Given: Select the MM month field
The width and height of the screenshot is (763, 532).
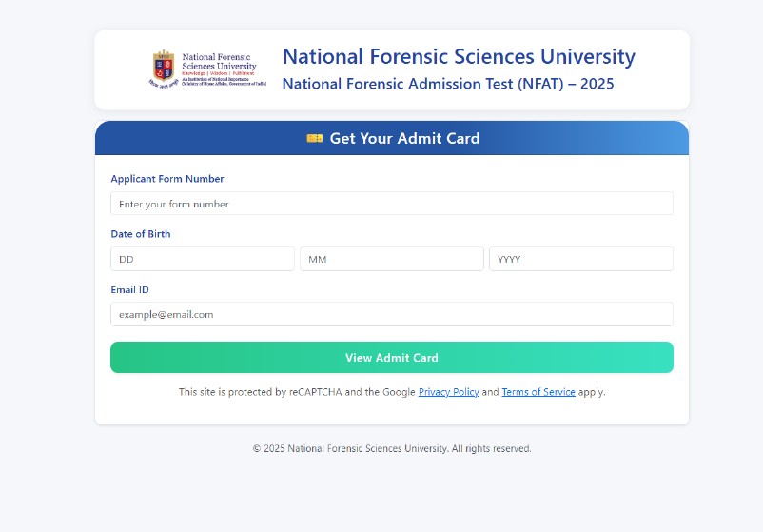Looking at the screenshot, I should [x=391, y=259].
